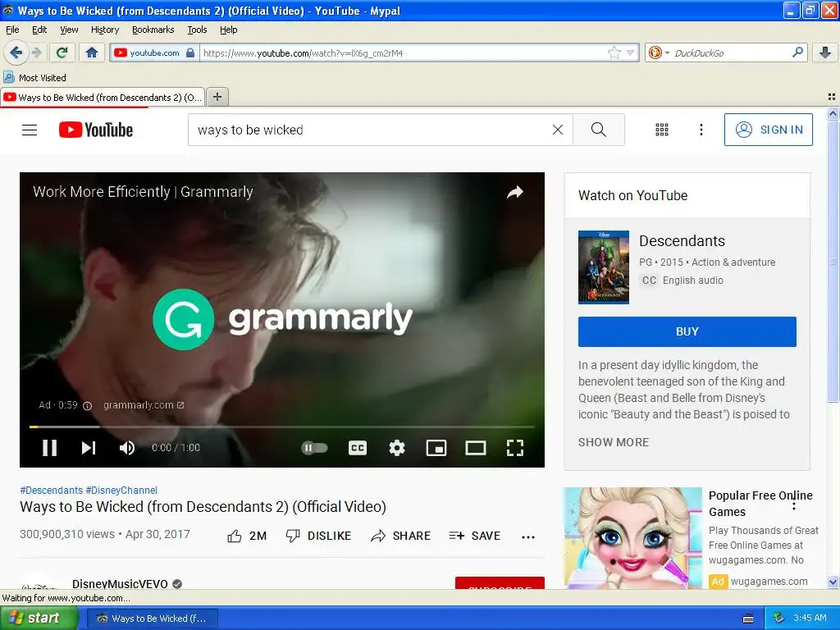The height and width of the screenshot is (630, 840).
Task: Open the more actions ellipsis below video
Action: (x=528, y=536)
